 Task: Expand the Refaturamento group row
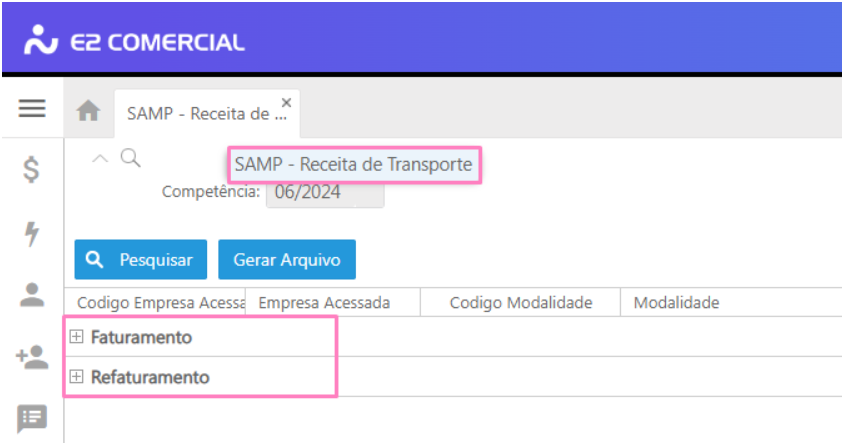point(76,376)
